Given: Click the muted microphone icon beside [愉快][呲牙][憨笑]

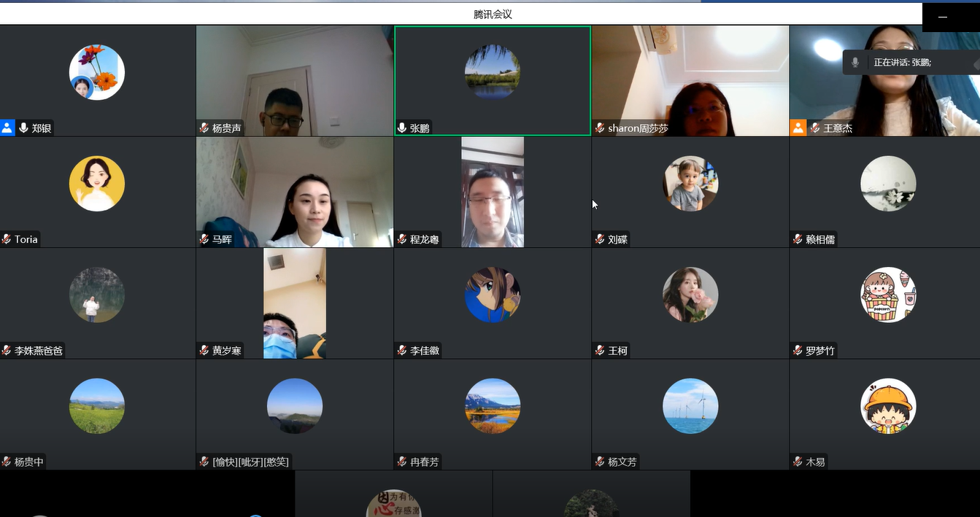Looking at the screenshot, I should coord(204,462).
